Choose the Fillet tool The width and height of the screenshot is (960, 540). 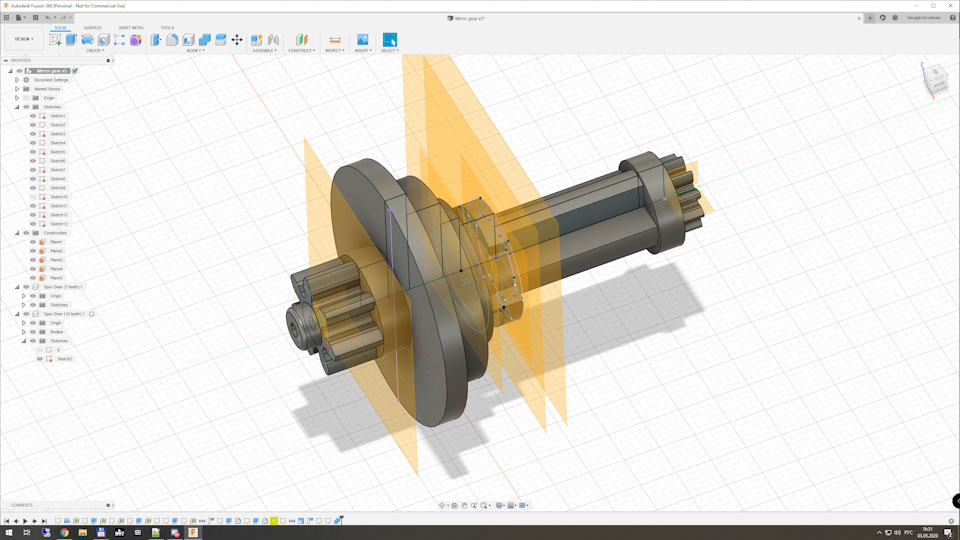tap(172, 40)
